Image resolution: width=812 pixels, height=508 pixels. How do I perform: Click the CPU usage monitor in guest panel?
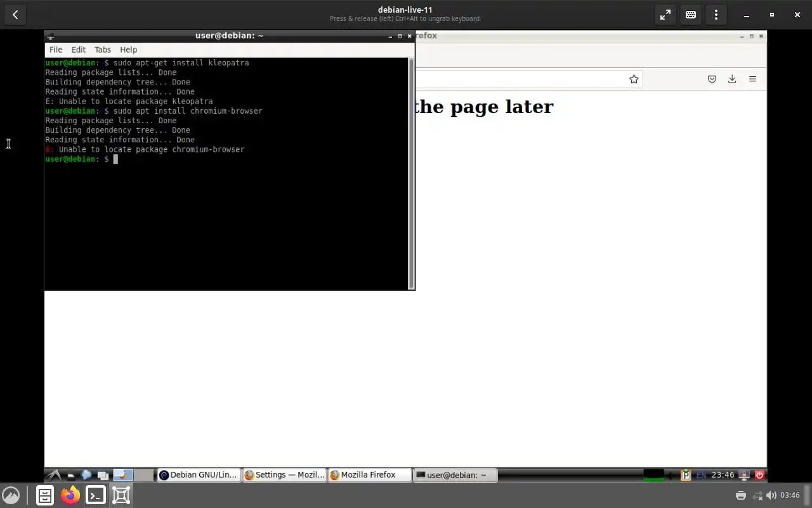[x=653, y=475]
